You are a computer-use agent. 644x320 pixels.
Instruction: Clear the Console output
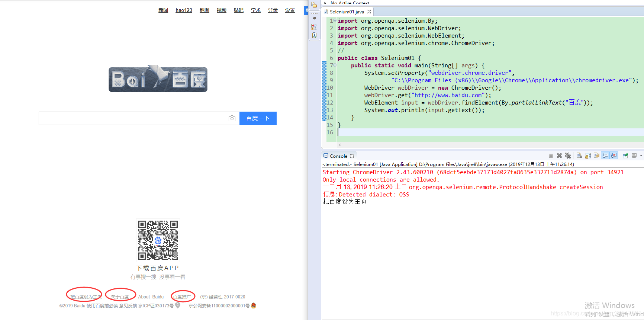[579, 156]
